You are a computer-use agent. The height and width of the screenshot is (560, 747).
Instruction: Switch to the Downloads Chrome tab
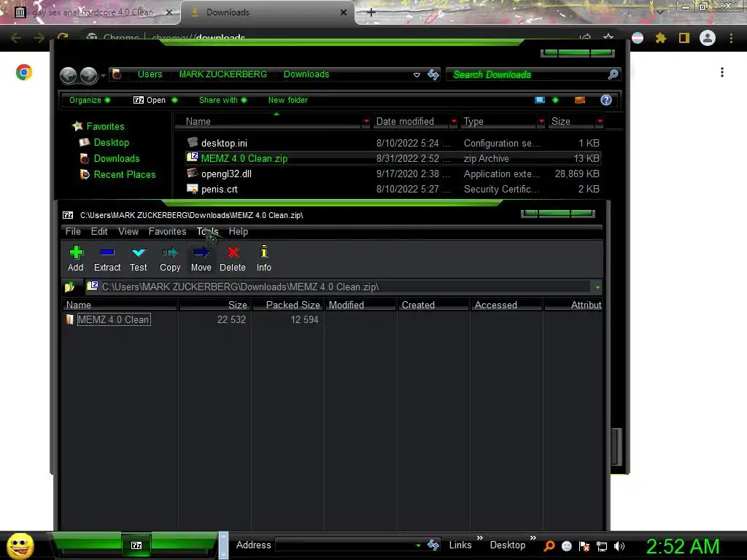267,12
